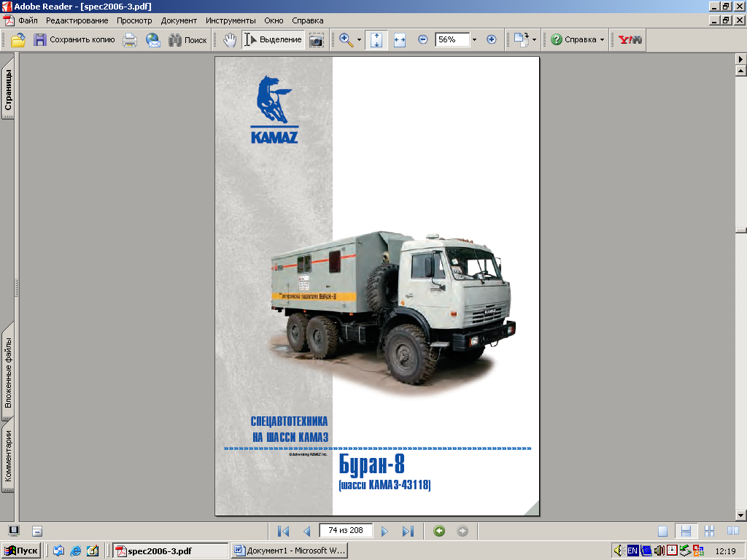The width and height of the screenshot is (747, 560).
Task: Open the Окно menu
Action: (274, 20)
